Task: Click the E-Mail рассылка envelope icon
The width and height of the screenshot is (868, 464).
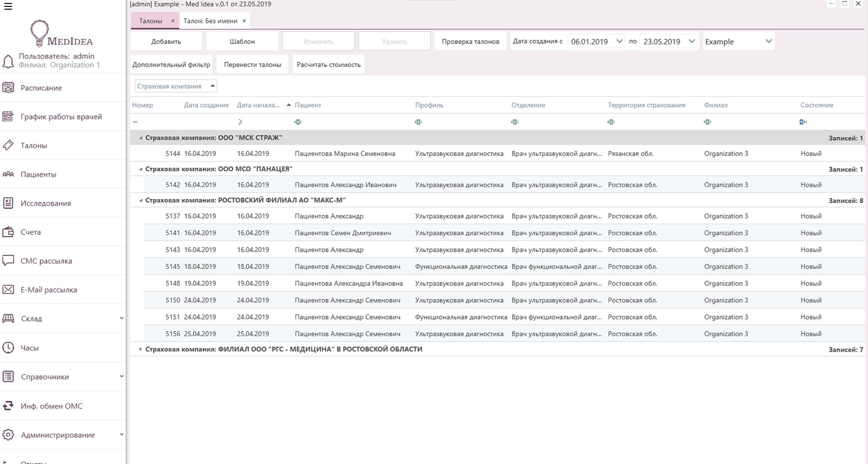Action: tap(8, 290)
